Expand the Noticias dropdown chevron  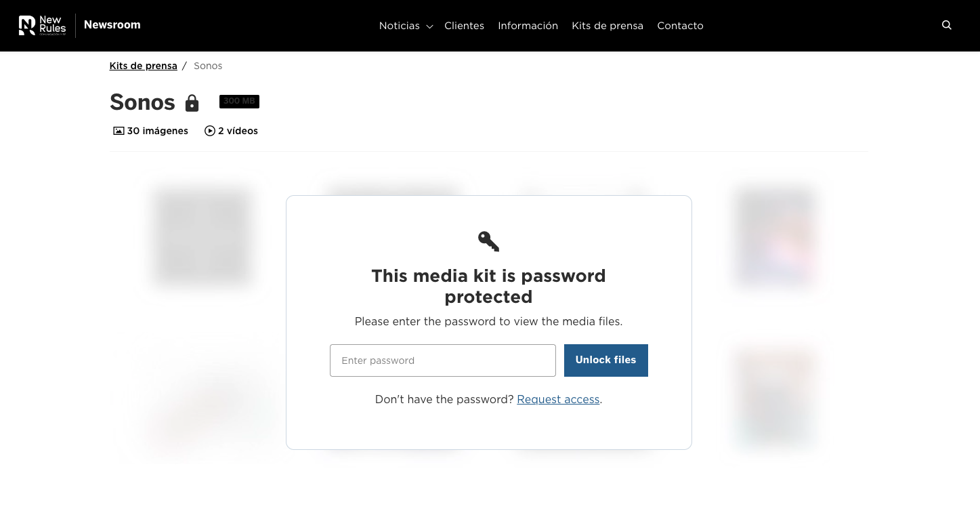[x=429, y=26]
